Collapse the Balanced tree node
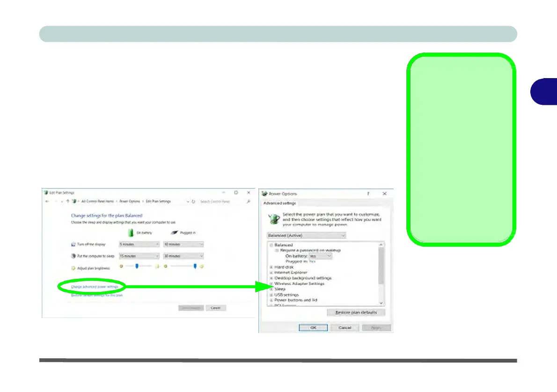This screenshot has width=557, height=392. pyautogui.click(x=271, y=245)
